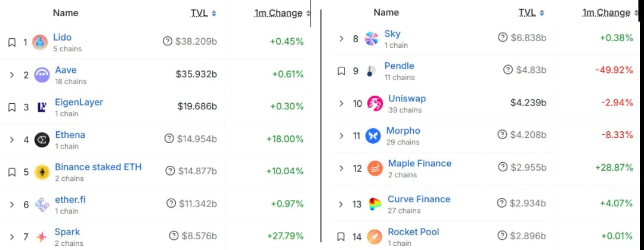
Task: Expand the Aave row chevron
Action: [11, 75]
